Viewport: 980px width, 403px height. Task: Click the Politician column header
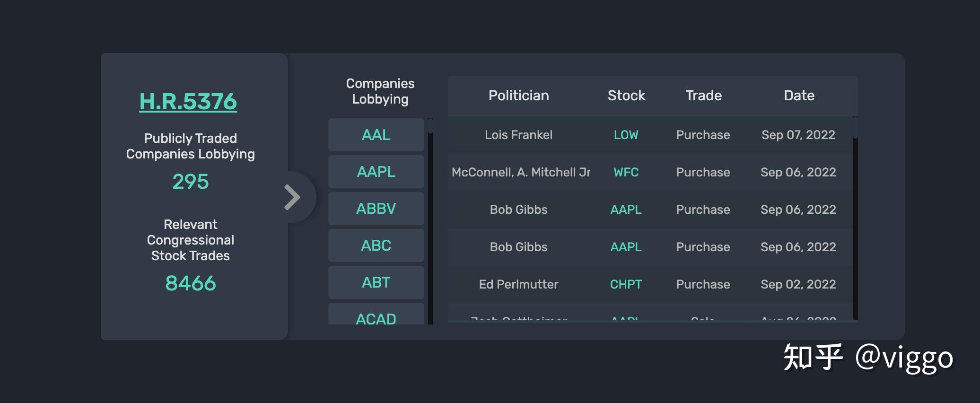(518, 96)
